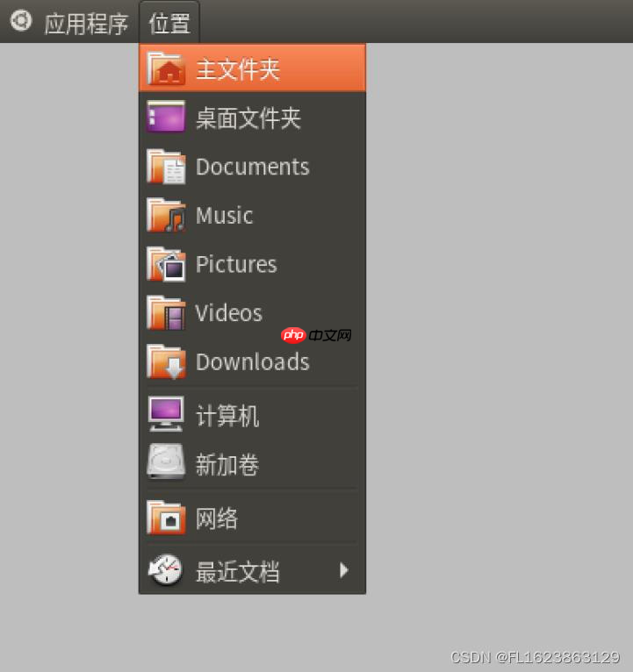This screenshot has width=633, height=672.
Task: Open the 主文件夹 home folder entry
Action: (252, 68)
